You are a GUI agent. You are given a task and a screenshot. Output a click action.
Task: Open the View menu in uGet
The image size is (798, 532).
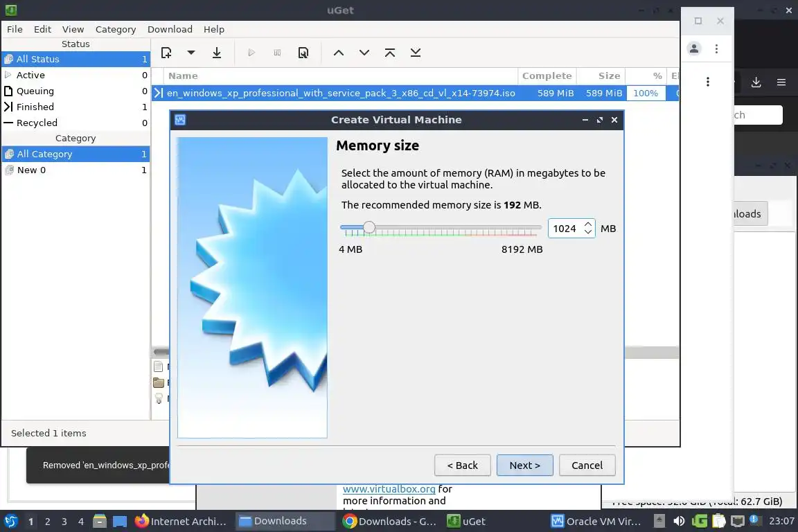click(x=73, y=29)
